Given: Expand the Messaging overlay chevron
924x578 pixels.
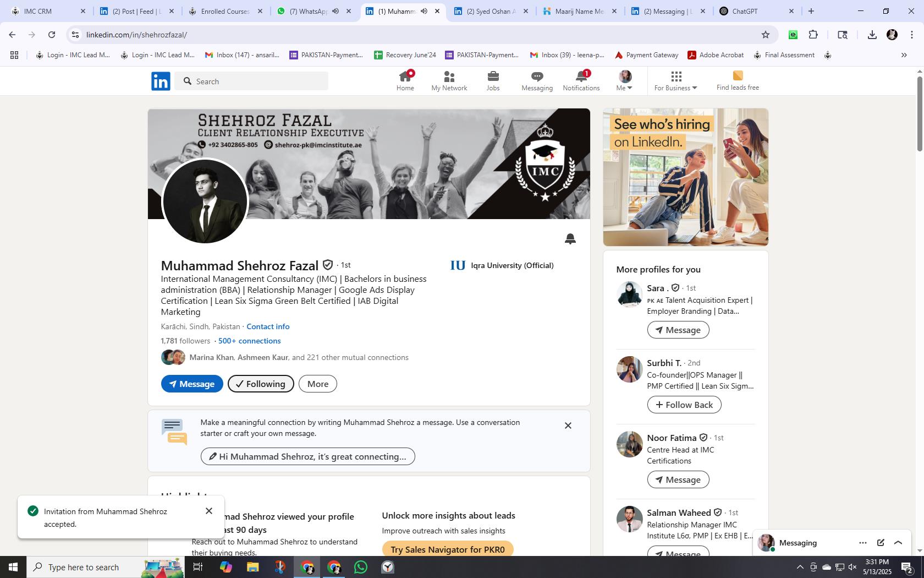Looking at the screenshot, I should coord(898,543).
